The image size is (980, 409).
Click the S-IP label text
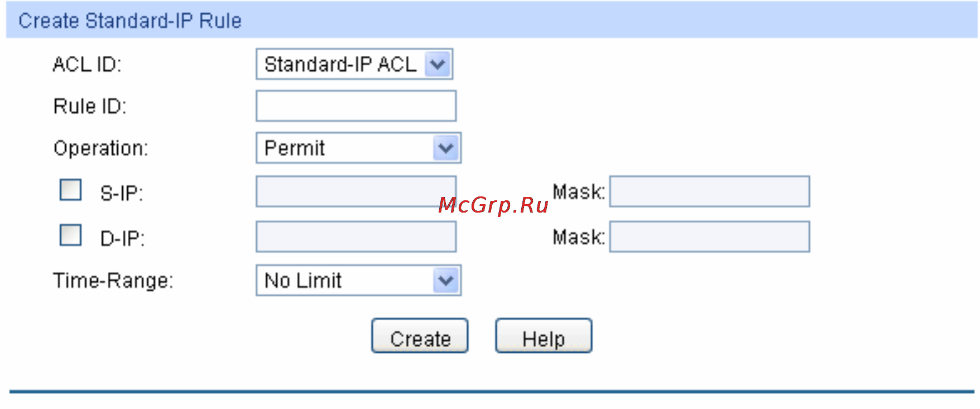pos(122,193)
